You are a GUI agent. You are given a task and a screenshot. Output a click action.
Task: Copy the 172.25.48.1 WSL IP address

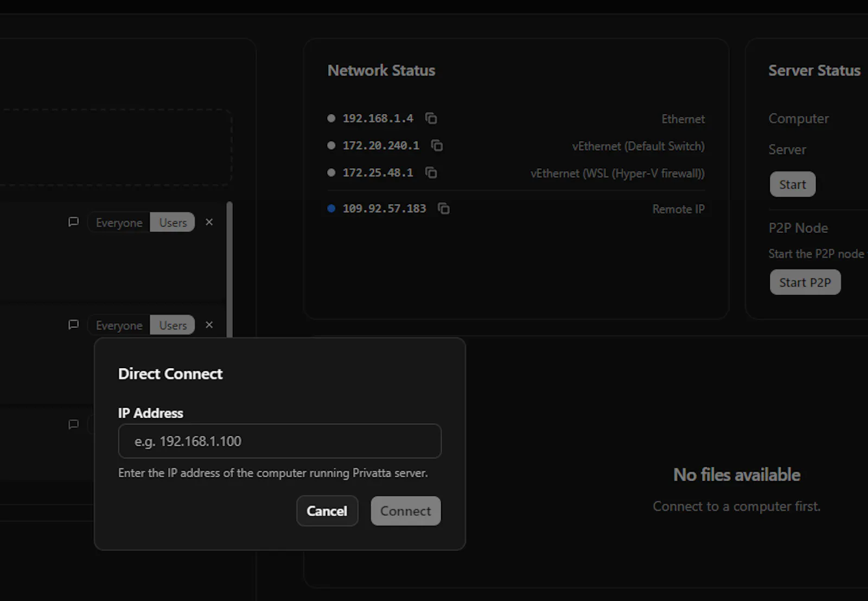point(431,173)
